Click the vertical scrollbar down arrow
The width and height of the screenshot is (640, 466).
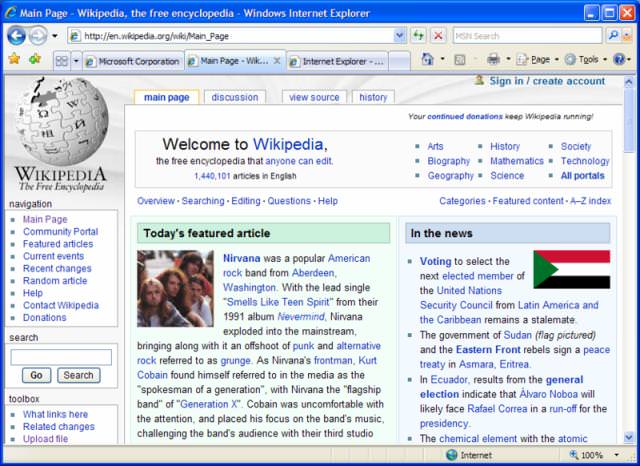point(629,437)
